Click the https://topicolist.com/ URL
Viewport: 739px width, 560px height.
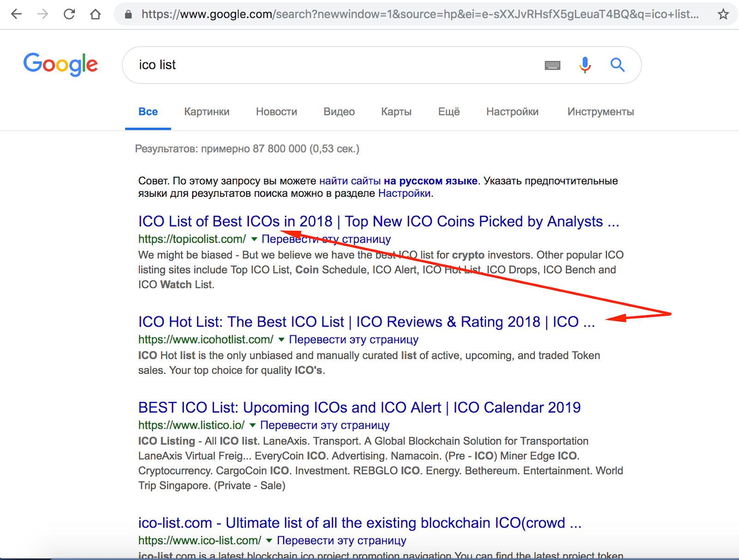coord(192,239)
